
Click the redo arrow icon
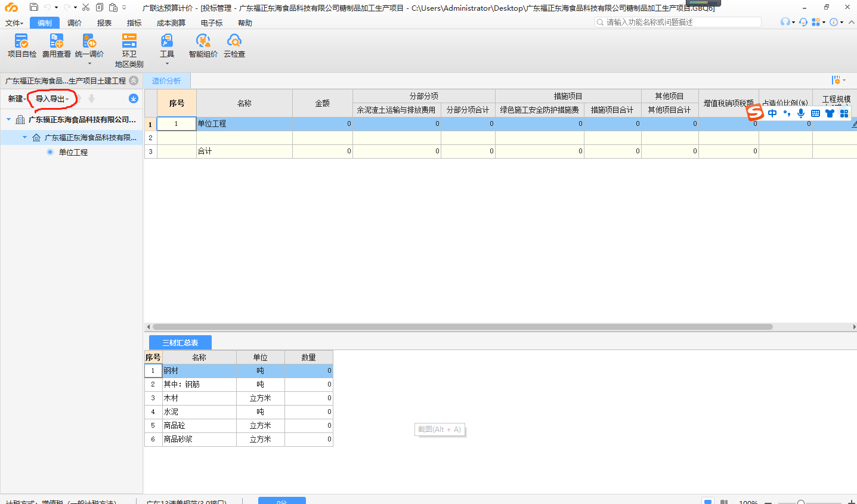click(x=67, y=7)
